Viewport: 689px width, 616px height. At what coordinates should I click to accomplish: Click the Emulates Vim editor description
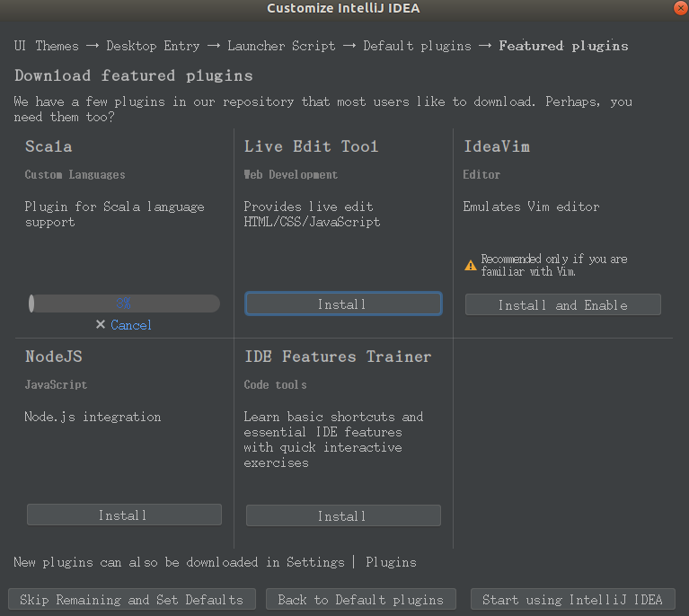[x=531, y=207]
